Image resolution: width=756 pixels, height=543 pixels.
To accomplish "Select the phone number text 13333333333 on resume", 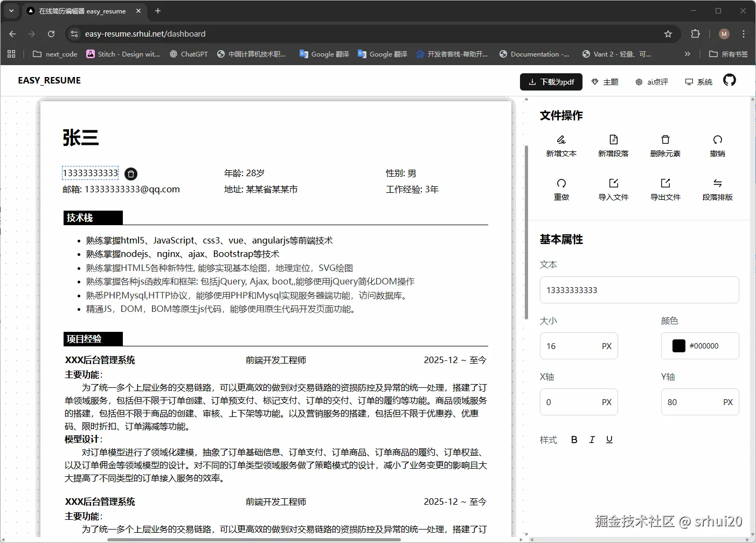I will (x=90, y=173).
